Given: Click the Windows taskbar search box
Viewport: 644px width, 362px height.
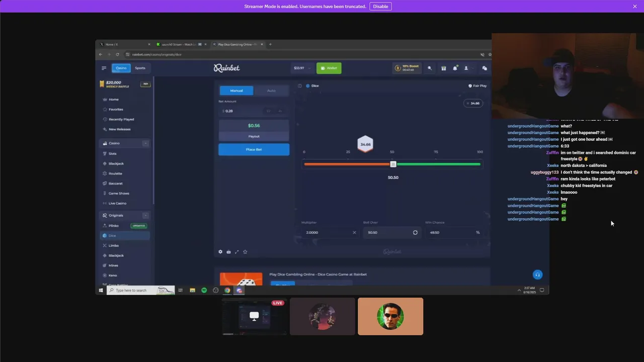Looking at the screenshot, I should point(140,290).
